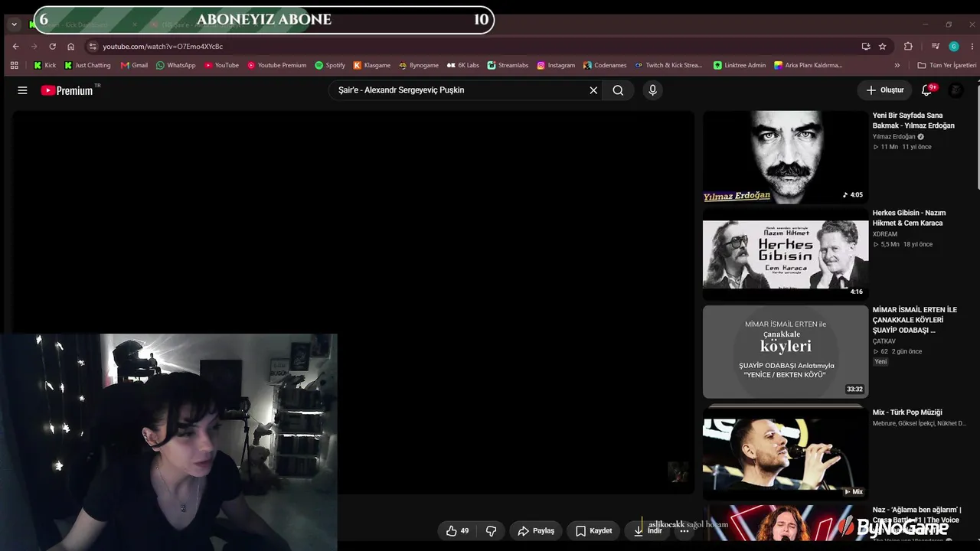Click the browser address bar URL
980x551 pixels.
[163, 46]
